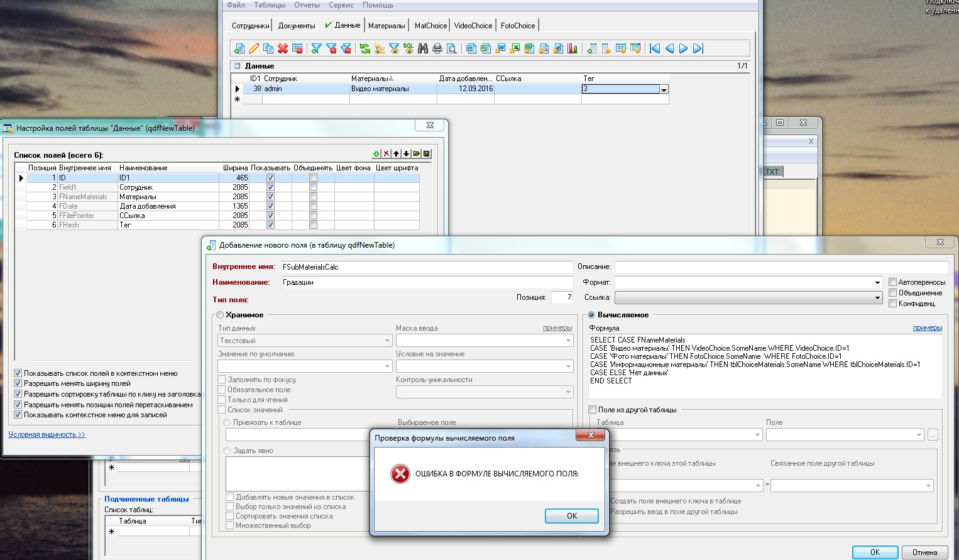Check the Поле из другой таблицы checkbox
The height and width of the screenshot is (560, 959).
592,410
